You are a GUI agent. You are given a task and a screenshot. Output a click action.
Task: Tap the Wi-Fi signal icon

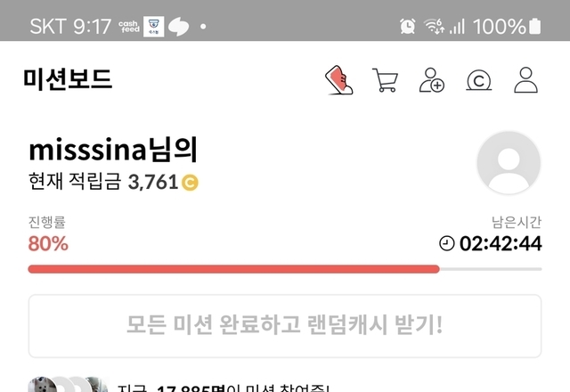pyautogui.click(x=434, y=26)
